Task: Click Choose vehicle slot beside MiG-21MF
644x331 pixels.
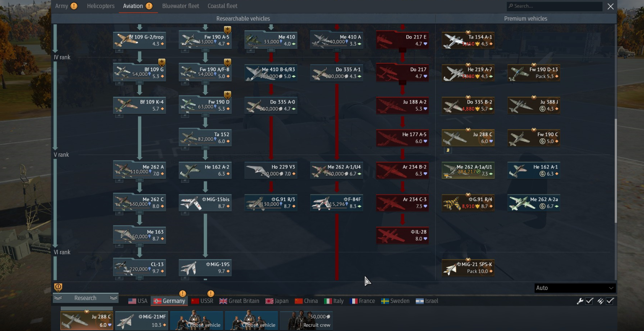Action: click(x=197, y=321)
